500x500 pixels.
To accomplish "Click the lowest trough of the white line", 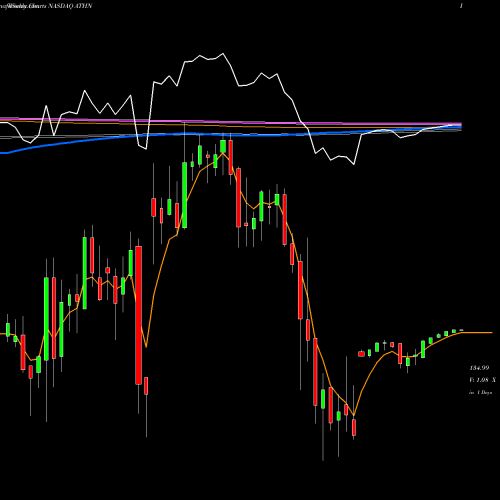I will point(354,164).
